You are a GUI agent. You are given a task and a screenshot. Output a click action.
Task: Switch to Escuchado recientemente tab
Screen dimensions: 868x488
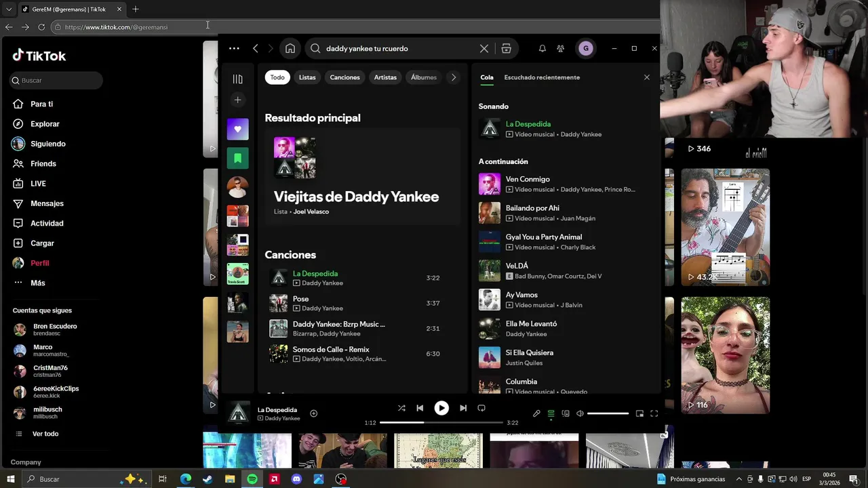point(542,77)
